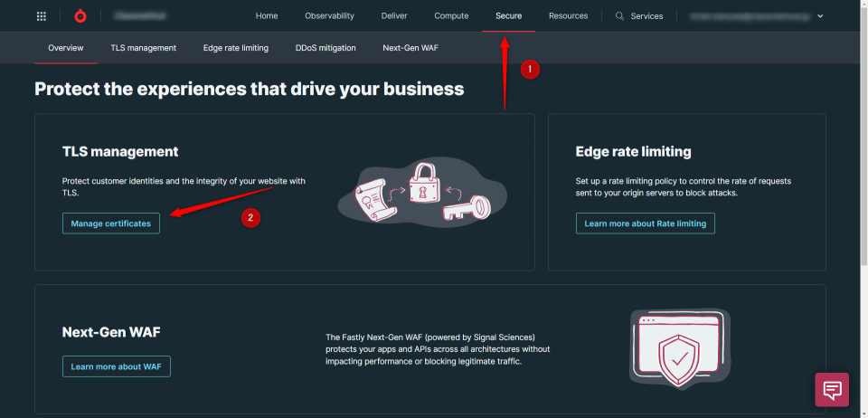
Task: Open the DDoS mitigation tab
Action: coord(325,48)
